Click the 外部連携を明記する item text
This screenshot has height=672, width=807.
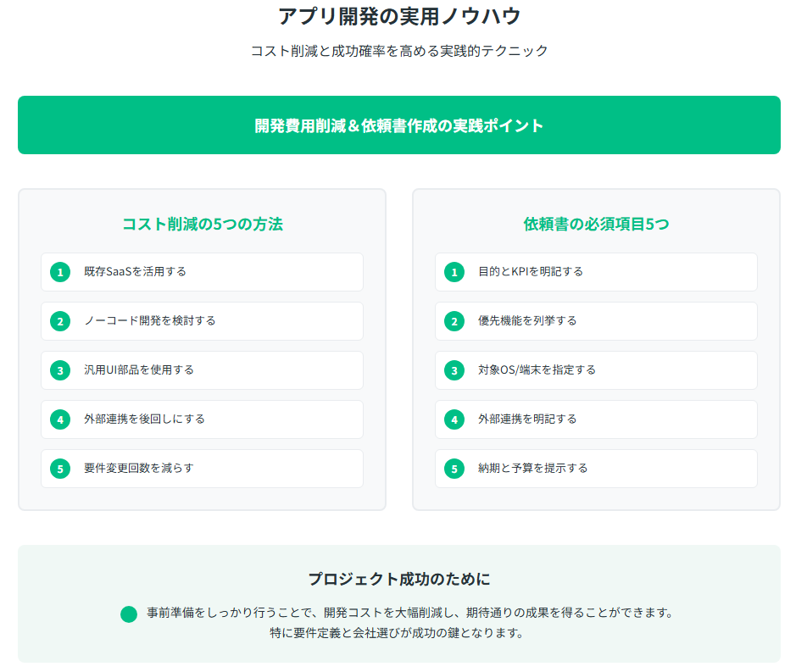(x=527, y=419)
